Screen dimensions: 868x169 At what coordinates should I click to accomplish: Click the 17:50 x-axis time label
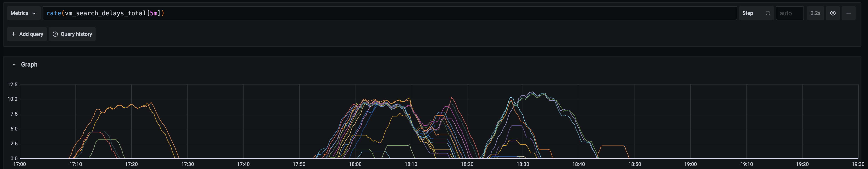[299, 164]
